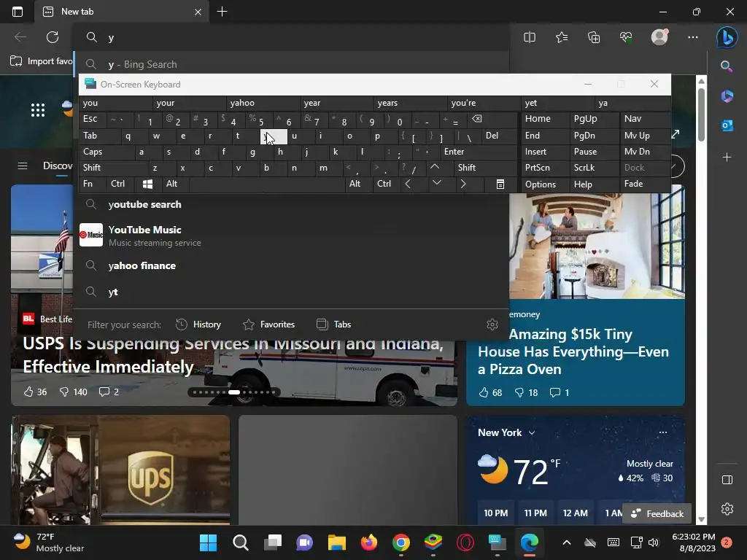Click the context menu key on keyboard

tap(500, 184)
